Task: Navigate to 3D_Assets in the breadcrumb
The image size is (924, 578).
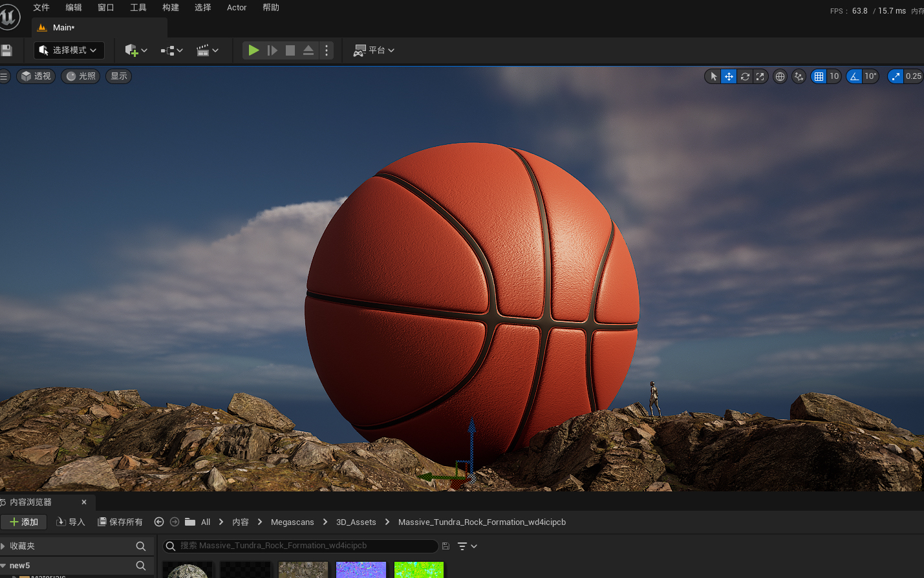Action: click(356, 522)
